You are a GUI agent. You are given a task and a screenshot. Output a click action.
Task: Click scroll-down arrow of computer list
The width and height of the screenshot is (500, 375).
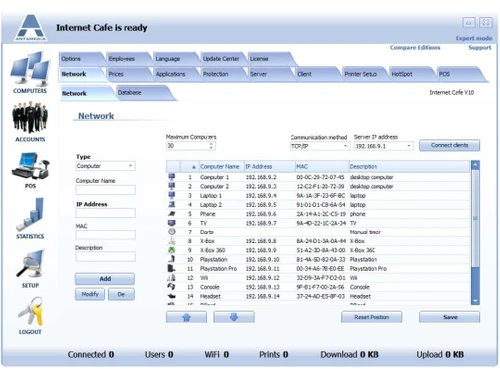475,300
